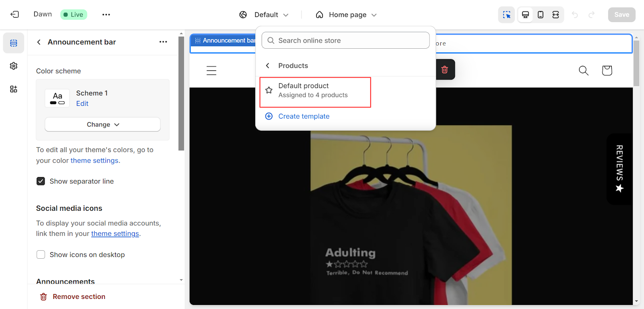The image size is (644, 309).
Task: Expand the color scheme Change dropdown
Action: tap(103, 124)
